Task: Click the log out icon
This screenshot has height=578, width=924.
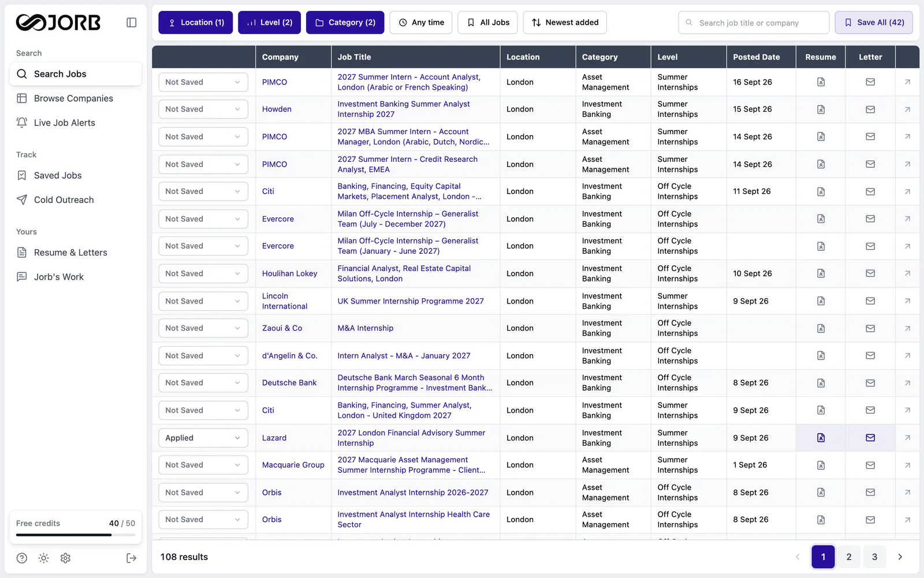Action: [x=132, y=558]
